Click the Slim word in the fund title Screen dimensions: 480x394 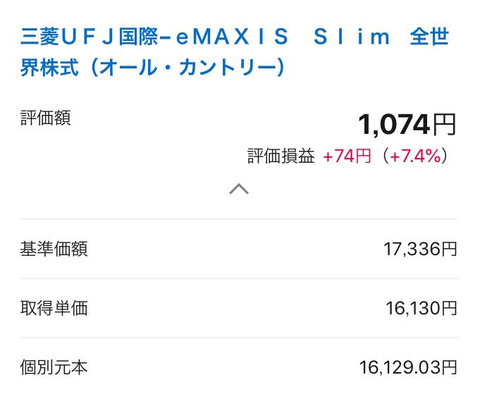pyautogui.click(x=352, y=37)
